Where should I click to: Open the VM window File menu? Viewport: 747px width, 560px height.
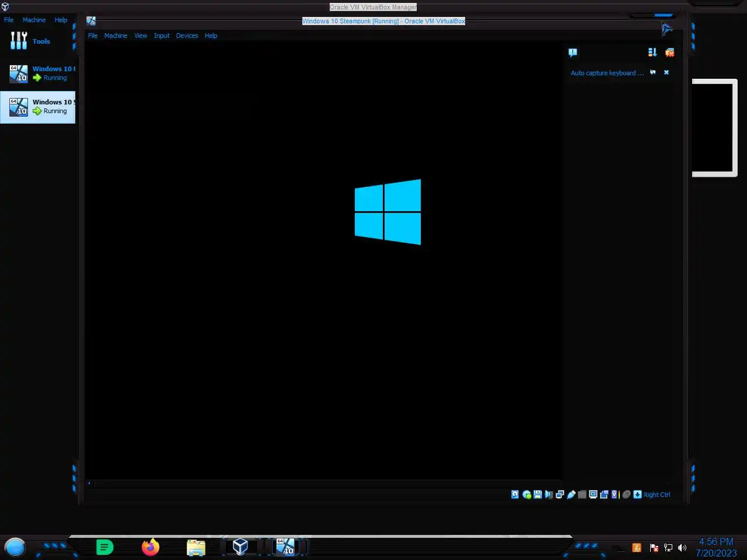(x=93, y=36)
